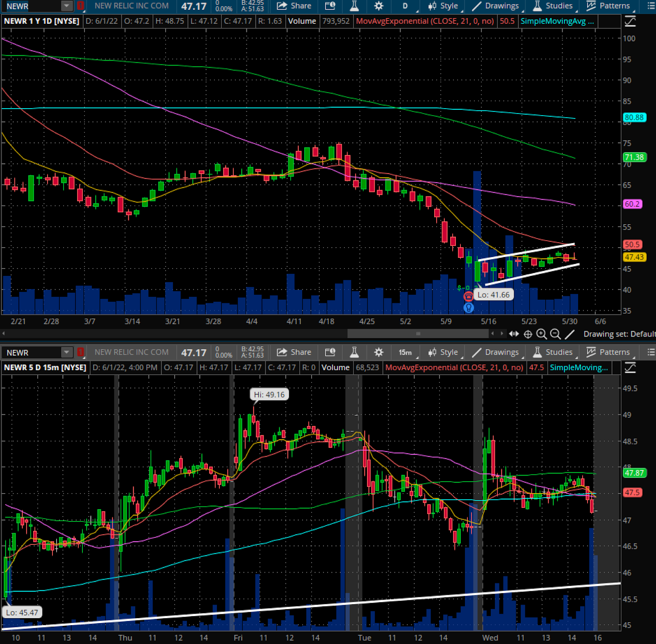Screen dimensions: 656x644
Task: Click far-left scroll arrow under top chart
Action: (3, 334)
